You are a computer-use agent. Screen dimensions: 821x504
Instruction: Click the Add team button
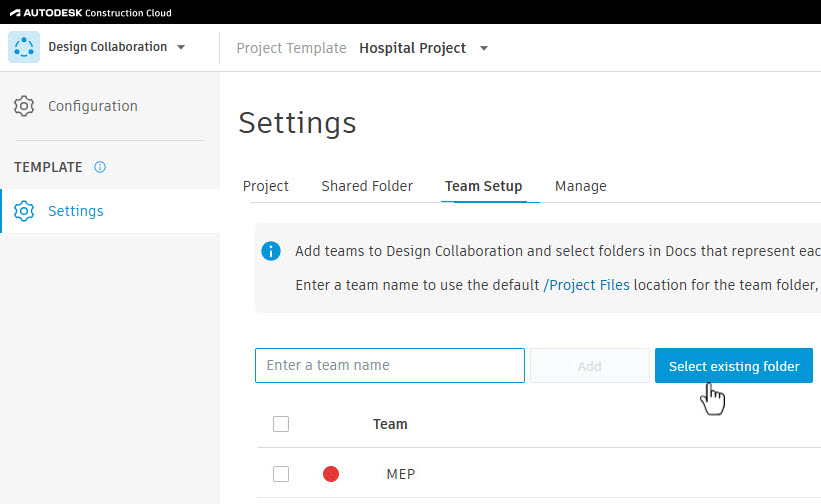tap(590, 366)
